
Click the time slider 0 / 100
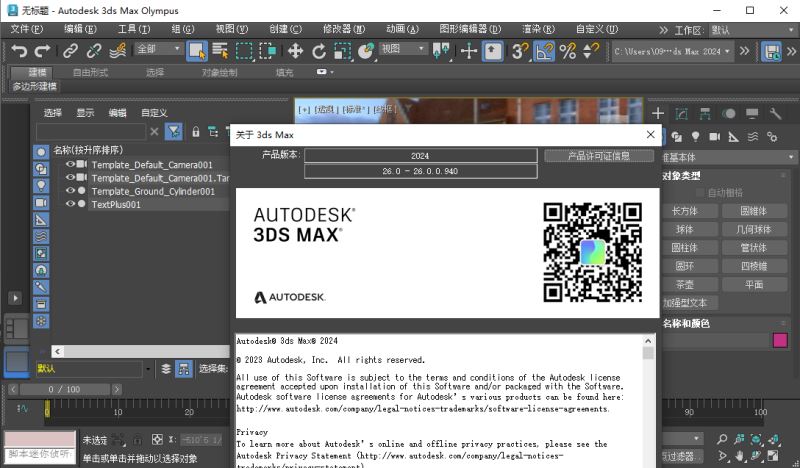(x=65, y=389)
